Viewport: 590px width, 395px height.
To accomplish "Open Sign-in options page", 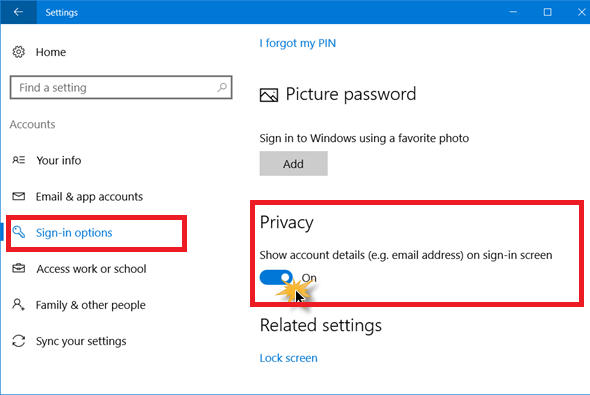I will pyautogui.click(x=74, y=232).
